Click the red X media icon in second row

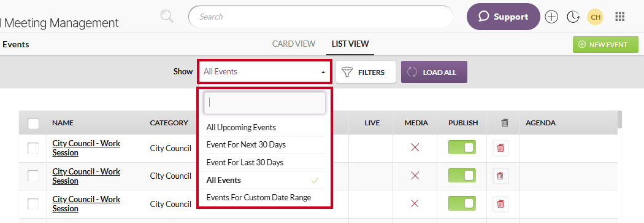[x=415, y=176]
